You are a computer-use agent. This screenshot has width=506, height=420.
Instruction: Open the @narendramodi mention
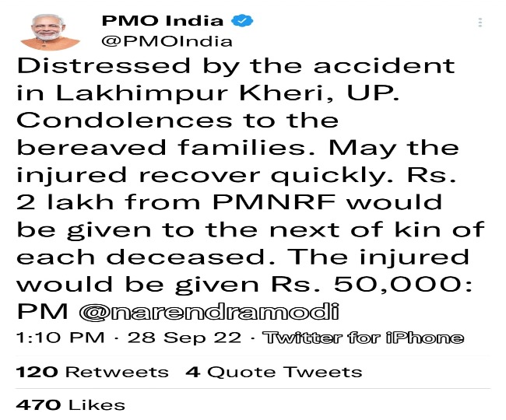pos(209,312)
